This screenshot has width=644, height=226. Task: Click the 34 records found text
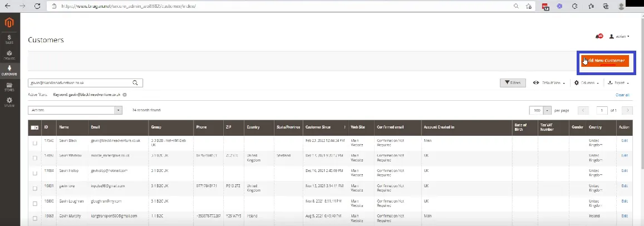click(x=146, y=110)
